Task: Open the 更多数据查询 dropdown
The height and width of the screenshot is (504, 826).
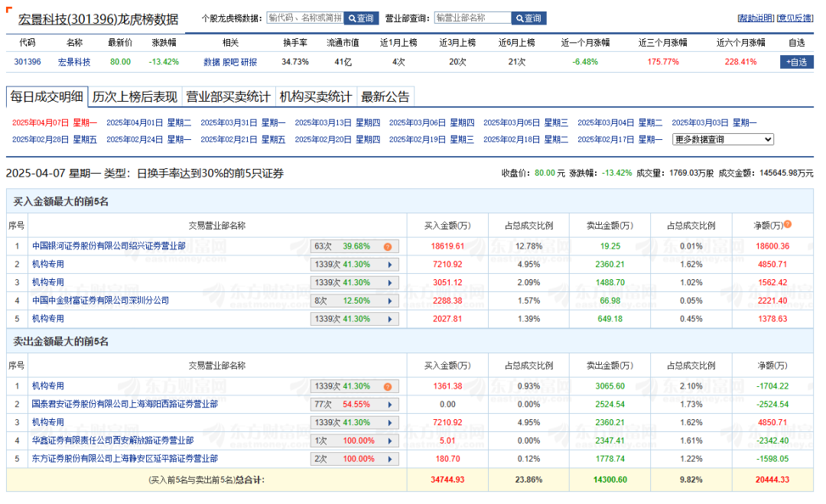Action: click(723, 139)
